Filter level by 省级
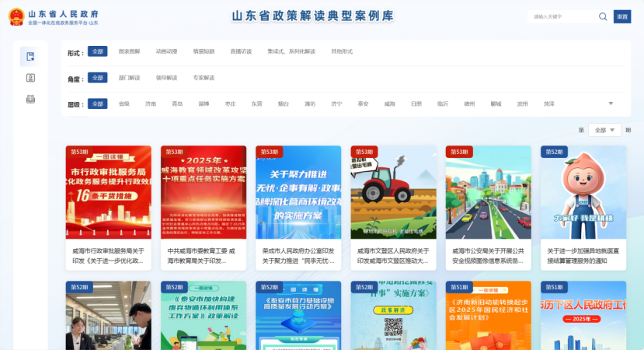This screenshot has width=644, height=350. pos(124,104)
